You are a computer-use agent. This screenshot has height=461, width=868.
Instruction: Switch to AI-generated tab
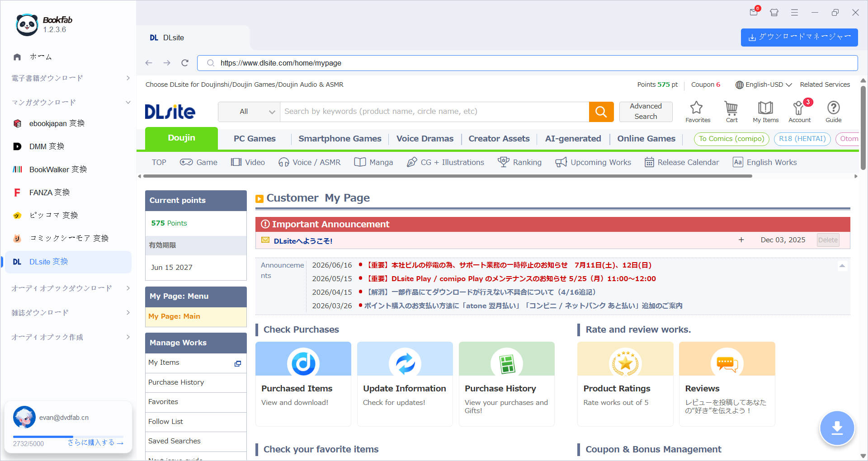573,139
